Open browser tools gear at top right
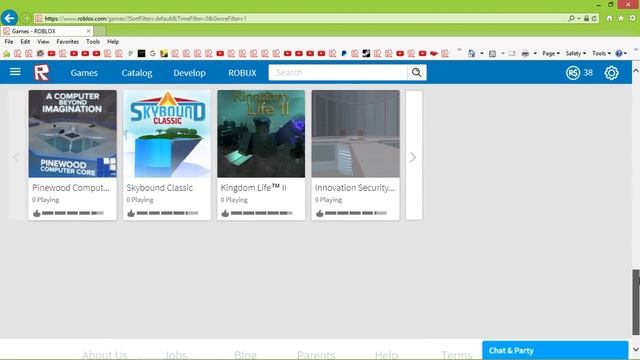 pos(633,18)
